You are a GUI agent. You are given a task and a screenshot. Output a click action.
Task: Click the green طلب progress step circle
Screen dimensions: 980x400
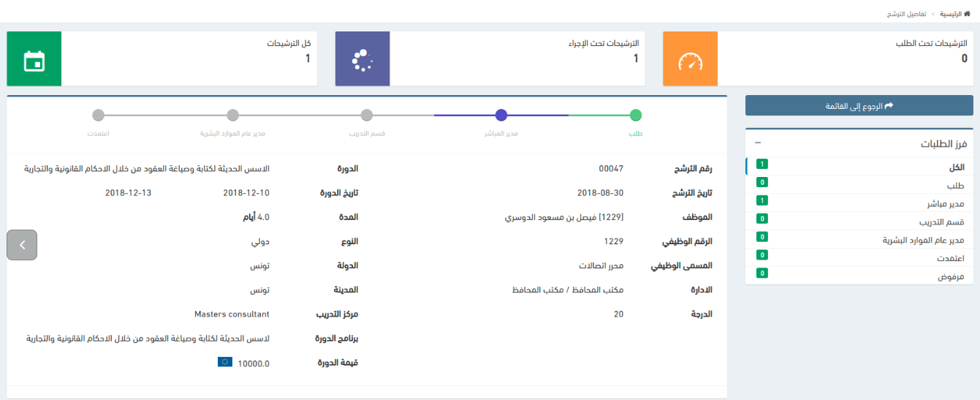click(636, 115)
